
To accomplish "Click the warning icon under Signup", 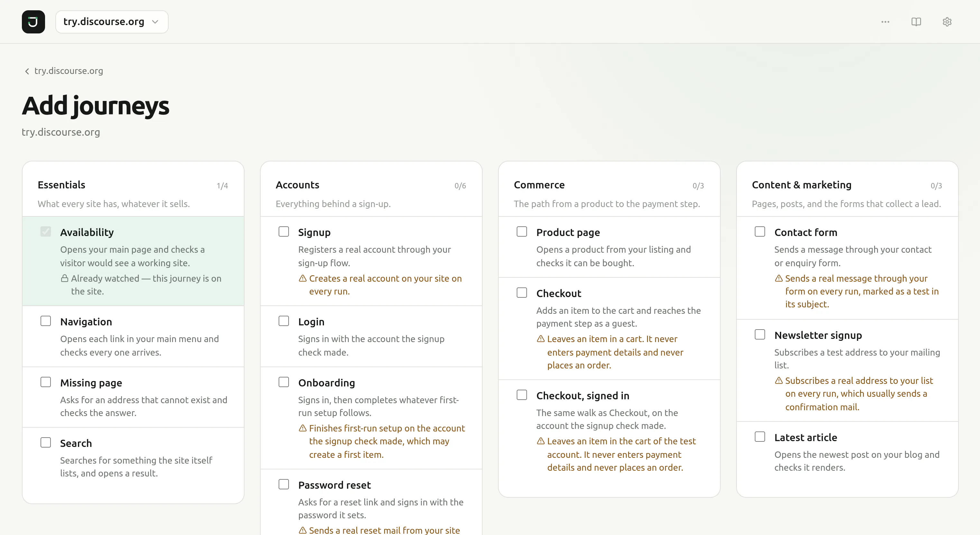I will pyautogui.click(x=302, y=278).
